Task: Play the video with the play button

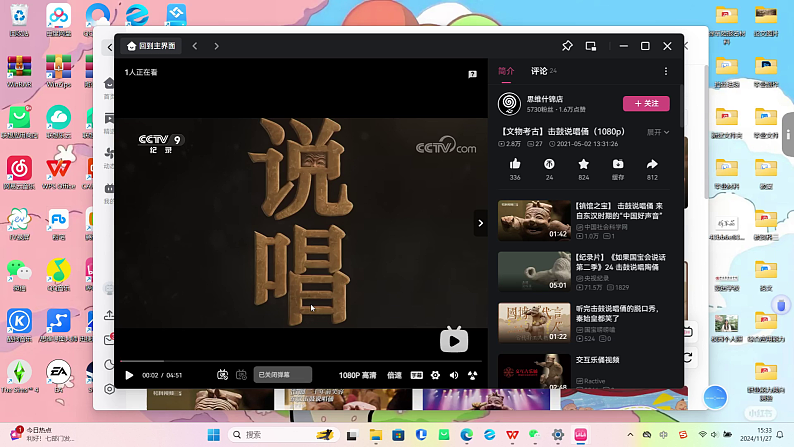Action: (129, 375)
